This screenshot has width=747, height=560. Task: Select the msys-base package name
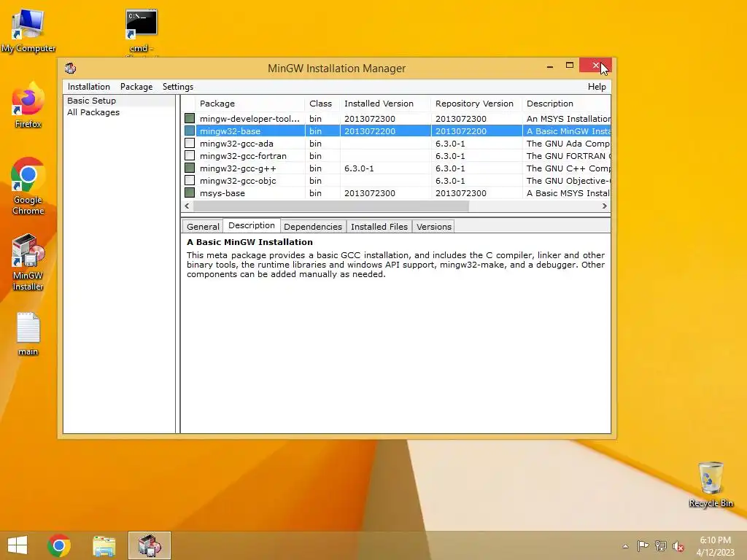222,192
